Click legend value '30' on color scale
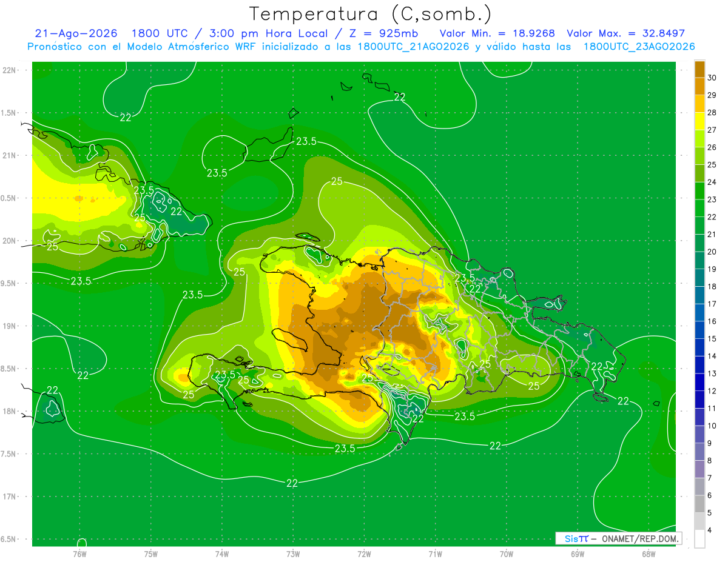The height and width of the screenshot is (562, 728). (x=712, y=78)
